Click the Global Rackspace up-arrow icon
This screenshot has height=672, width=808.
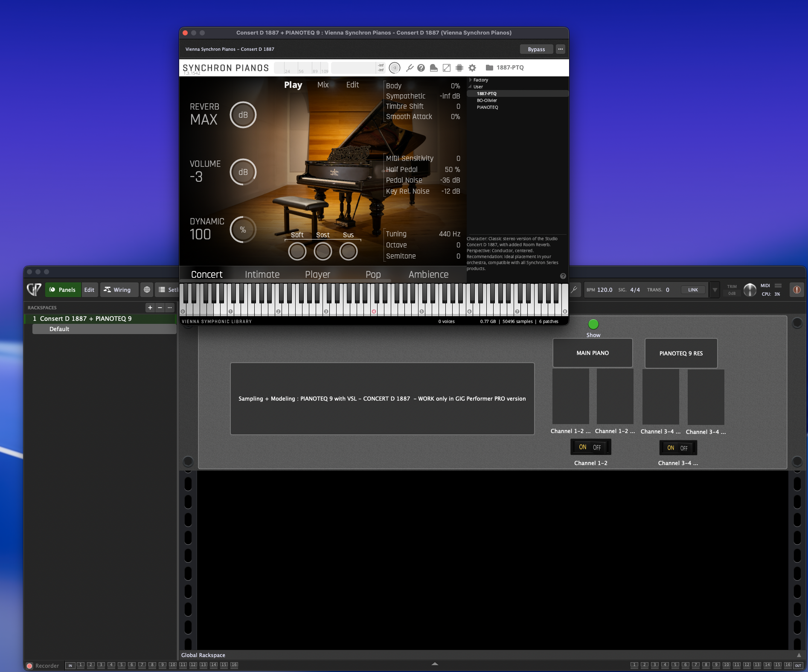click(799, 655)
